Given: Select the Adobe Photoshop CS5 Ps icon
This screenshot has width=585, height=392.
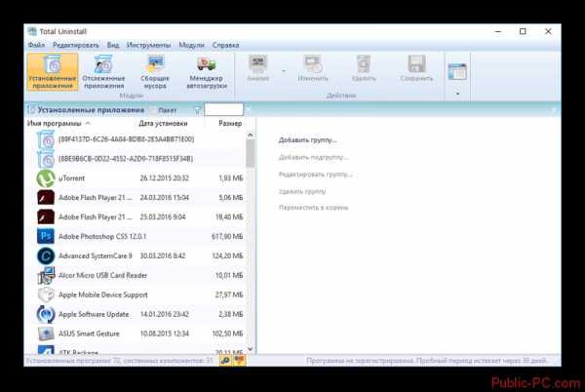Looking at the screenshot, I should coord(46,237).
